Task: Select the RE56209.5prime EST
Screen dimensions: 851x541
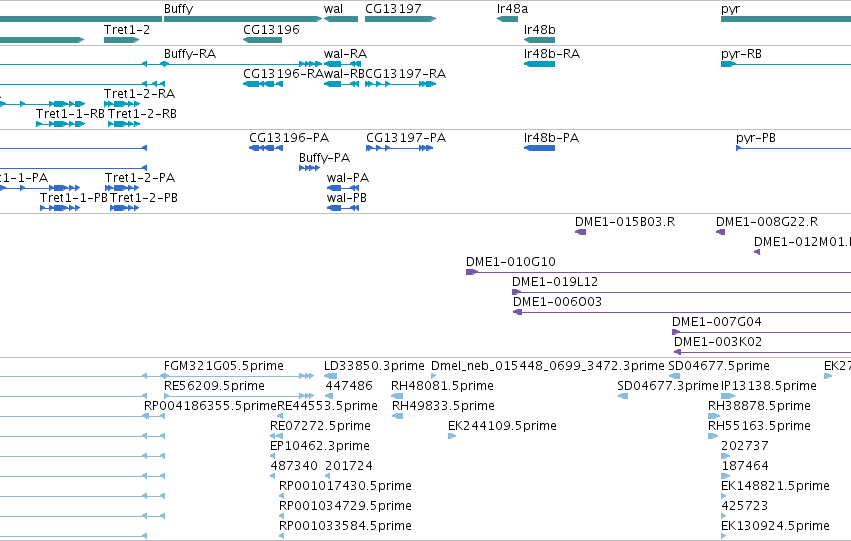Action: 239,396
